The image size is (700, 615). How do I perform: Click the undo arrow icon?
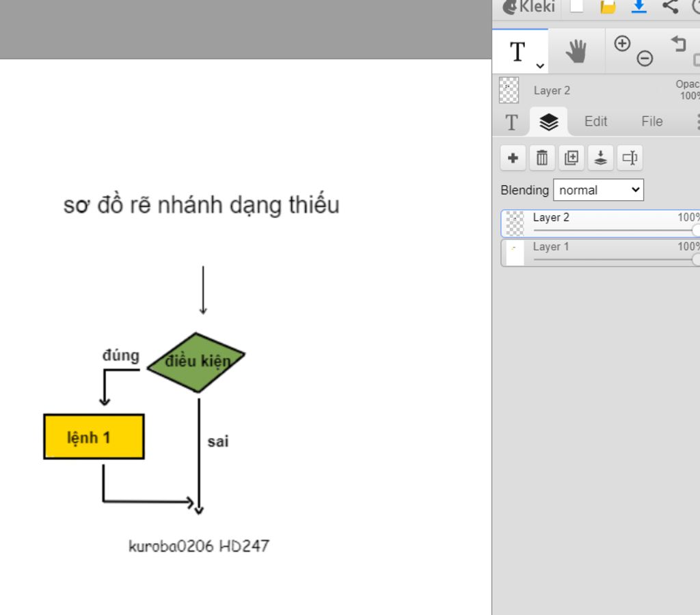679,44
